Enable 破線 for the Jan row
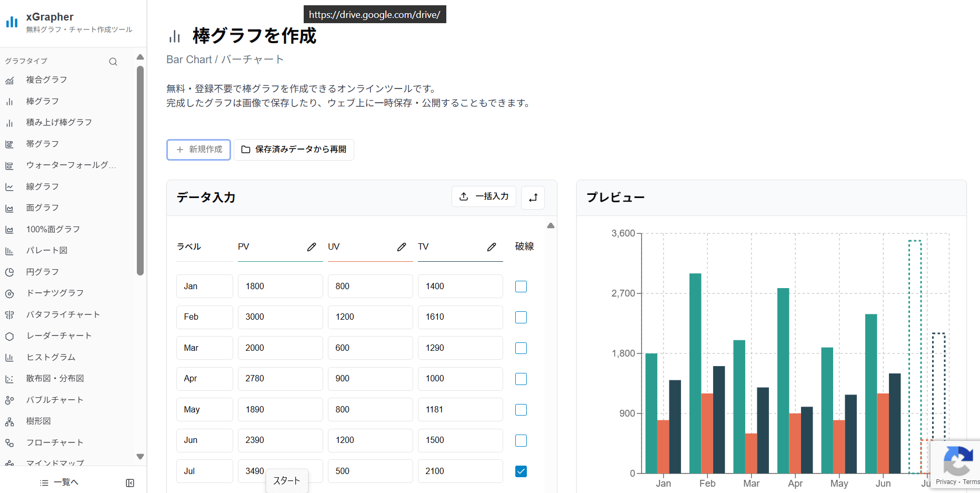 [521, 286]
